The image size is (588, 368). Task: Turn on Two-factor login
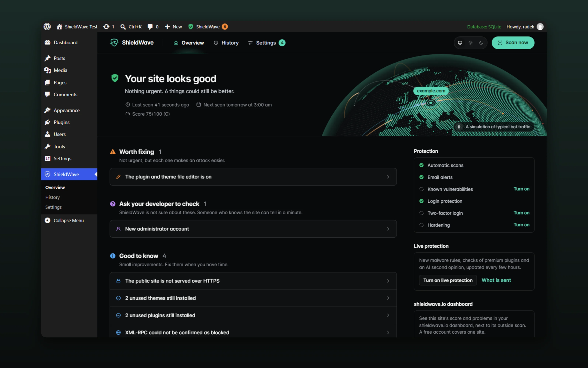coord(521,213)
